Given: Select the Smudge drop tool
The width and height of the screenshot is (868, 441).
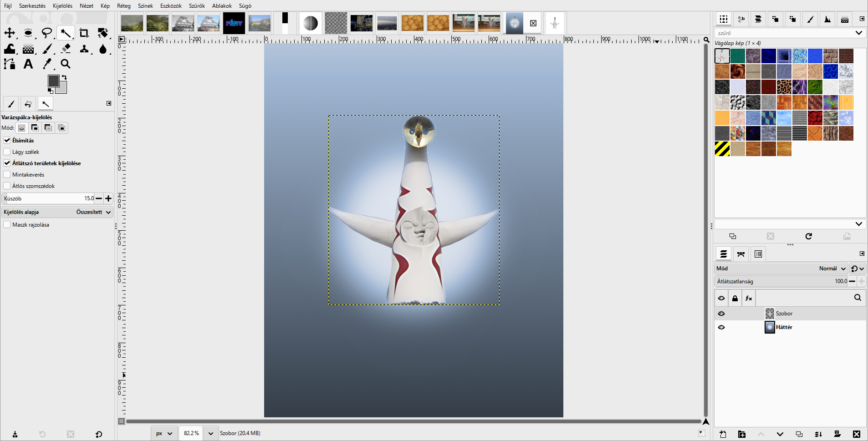Looking at the screenshot, I should coord(103,49).
